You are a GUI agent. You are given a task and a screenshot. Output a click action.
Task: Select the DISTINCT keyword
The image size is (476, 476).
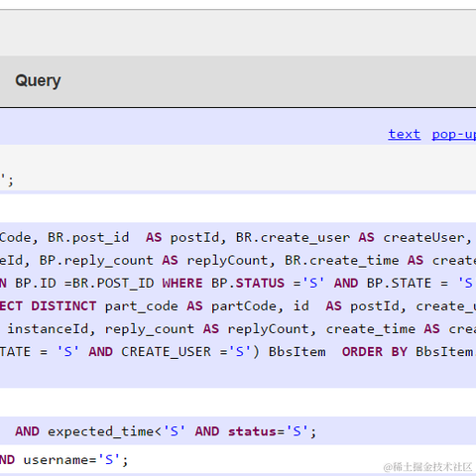pos(63,306)
